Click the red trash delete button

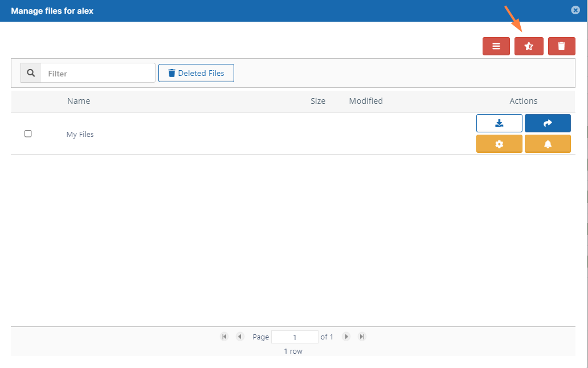point(561,46)
